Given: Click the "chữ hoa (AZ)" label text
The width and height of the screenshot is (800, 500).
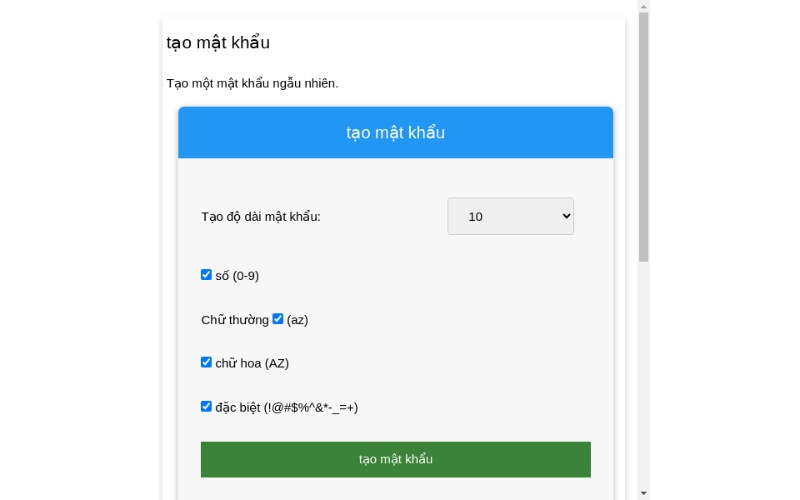Looking at the screenshot, I should (x=252, y=363).
